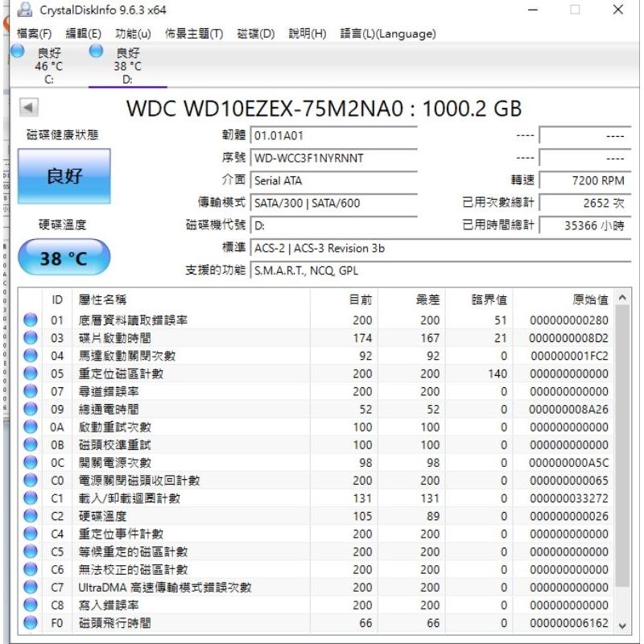644x644 pixels.
Task: Click the power on hours value 35366 小時
Action: (584, 225)
